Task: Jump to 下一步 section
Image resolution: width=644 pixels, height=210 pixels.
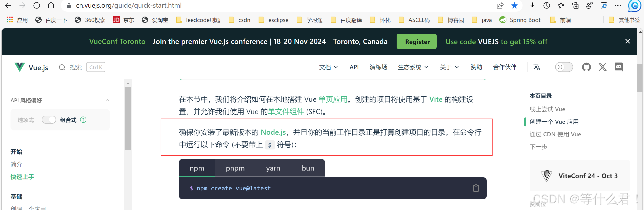Action: [x=538, y=147]
